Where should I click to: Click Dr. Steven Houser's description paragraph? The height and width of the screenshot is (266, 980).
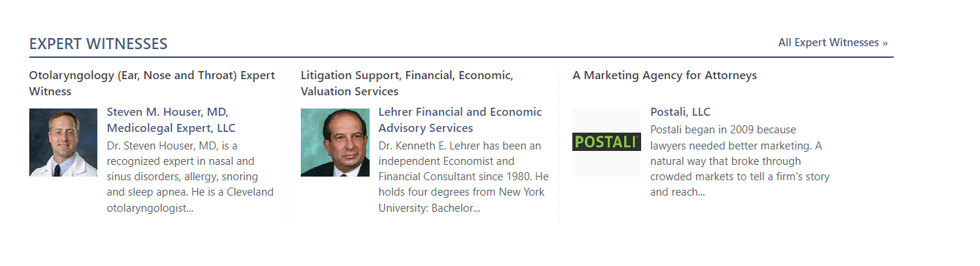190,177
